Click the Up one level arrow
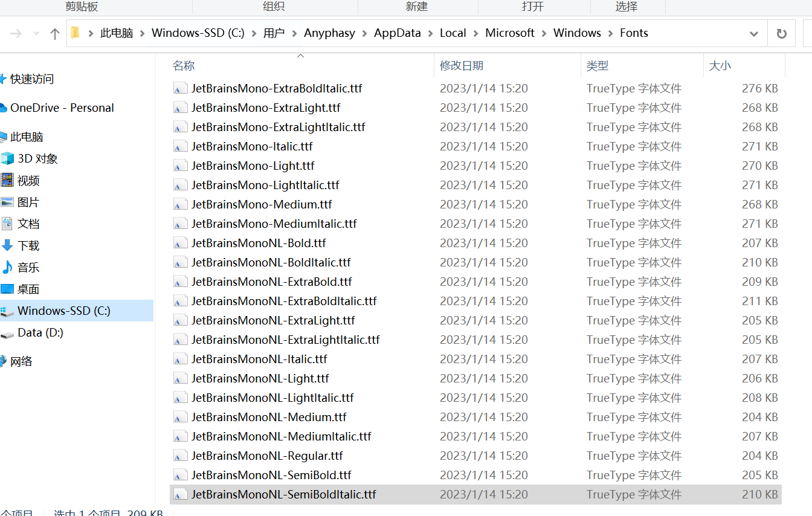 pos(55,34)
